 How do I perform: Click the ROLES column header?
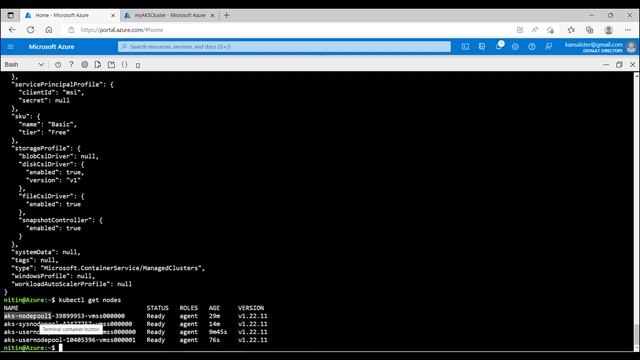pos(189,308)
